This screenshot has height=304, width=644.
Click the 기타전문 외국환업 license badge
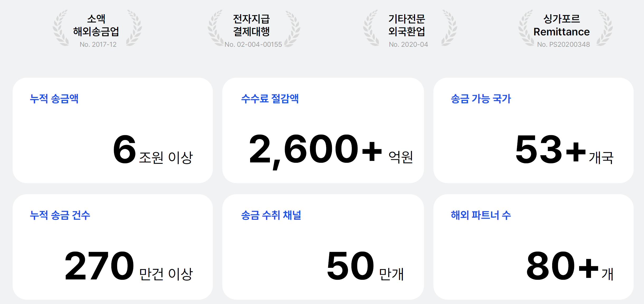410,29
